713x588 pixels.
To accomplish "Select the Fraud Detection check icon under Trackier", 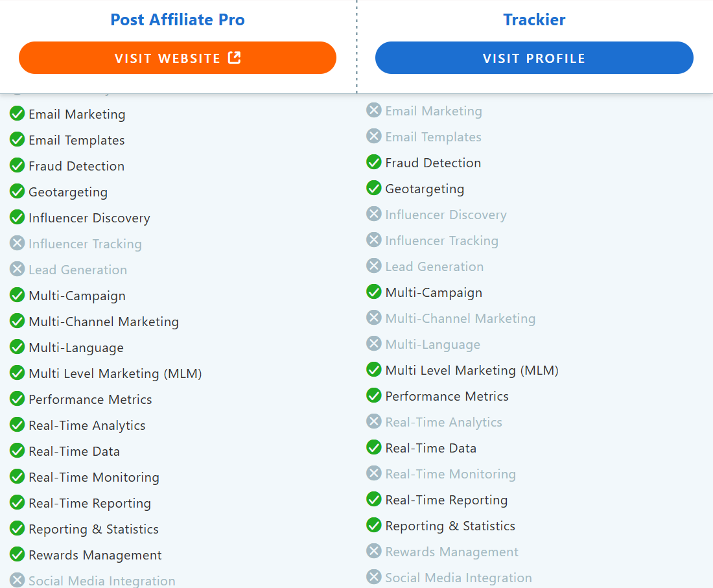I will [374, 162].
